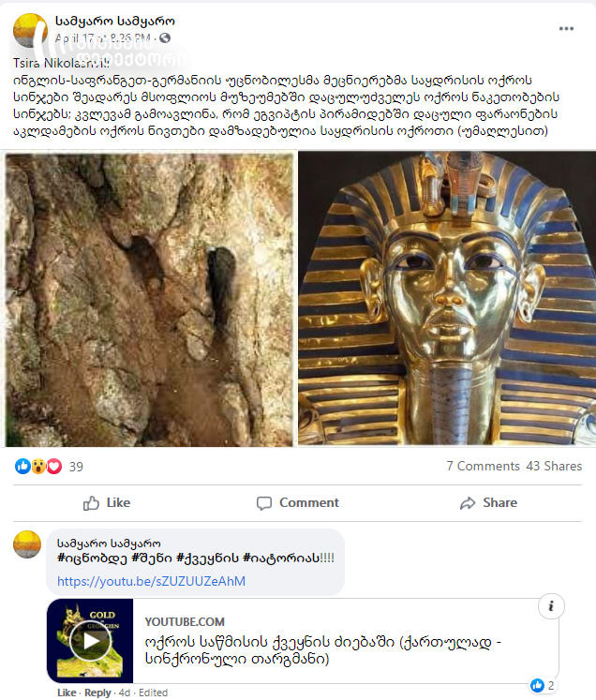Image resolution: width=596 pixels, height=700 pixels.
Task: Open the golden pharaoh mask photo
Action: point(447,298)
